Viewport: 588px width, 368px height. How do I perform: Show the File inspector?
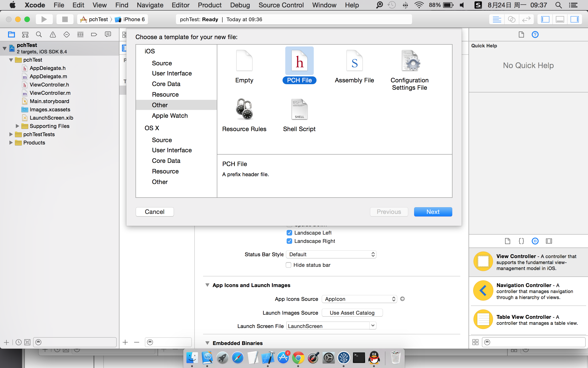521,34
